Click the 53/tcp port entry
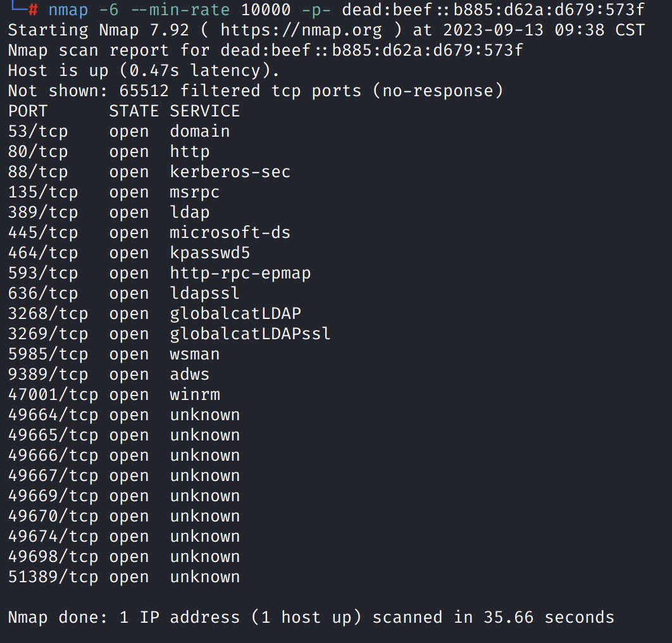 [x=38, y=131]
